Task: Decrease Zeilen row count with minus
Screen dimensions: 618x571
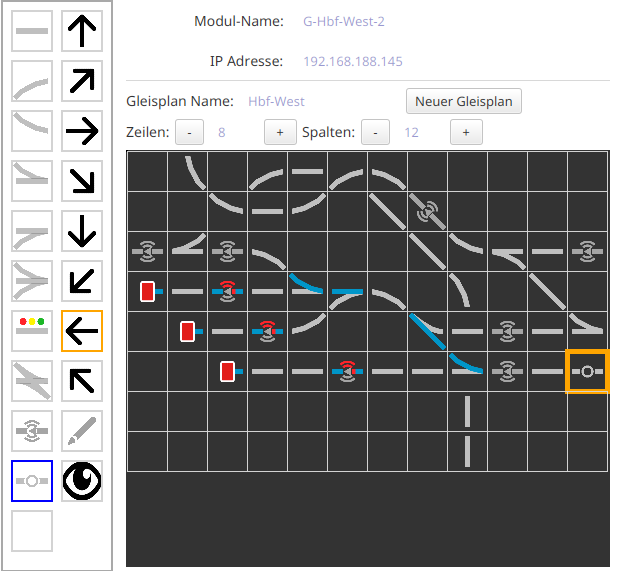Action: coord(190,132)
